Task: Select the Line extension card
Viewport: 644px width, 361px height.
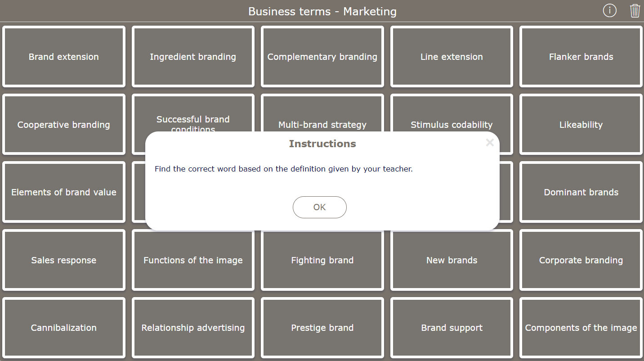Action: pos(452,57)
